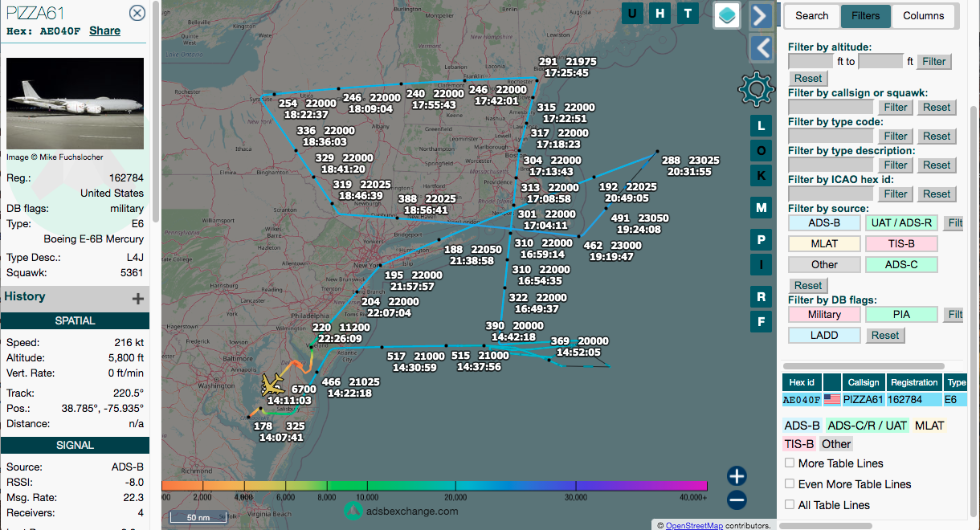Open the map layers selector
Viewport: 980px width, 530px height.
click(727, 14)
